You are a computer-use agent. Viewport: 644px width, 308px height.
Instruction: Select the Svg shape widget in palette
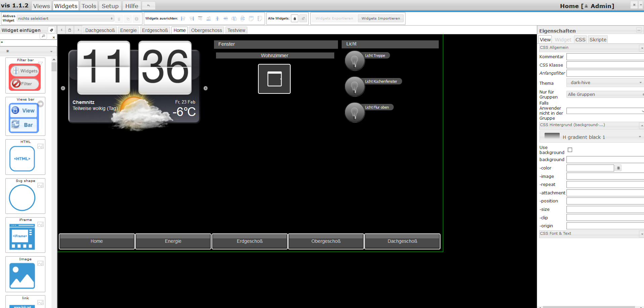point(22,198)
